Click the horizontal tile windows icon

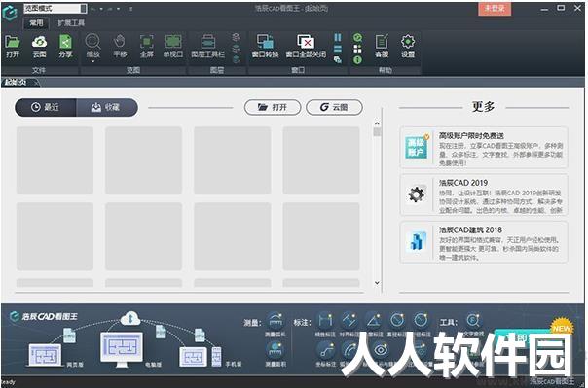tap(338, 49)
